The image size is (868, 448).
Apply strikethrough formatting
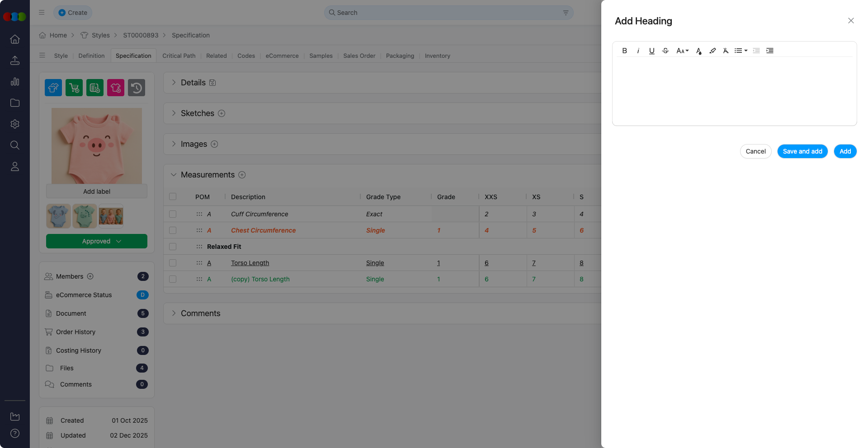coord(665,51)
